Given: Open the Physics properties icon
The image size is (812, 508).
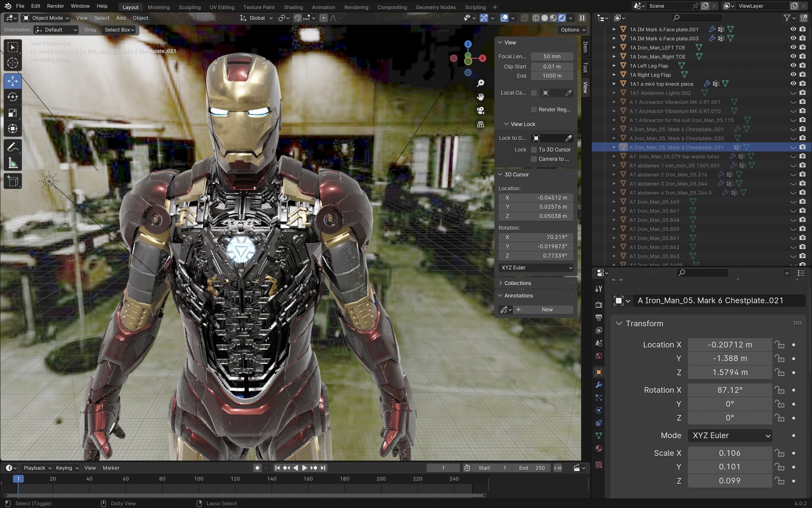Looking at the screenshot, I should tap(598, 410).
